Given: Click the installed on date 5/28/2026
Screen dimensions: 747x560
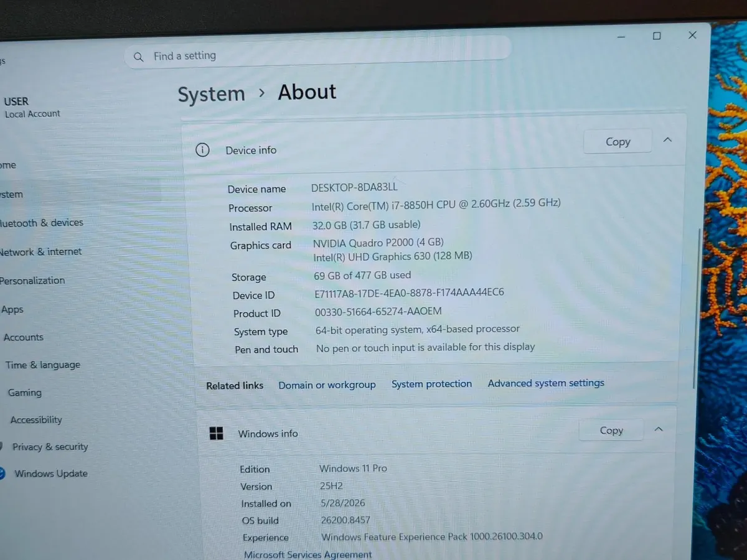Looking at the screenshot, I should (x=342, y=503).
